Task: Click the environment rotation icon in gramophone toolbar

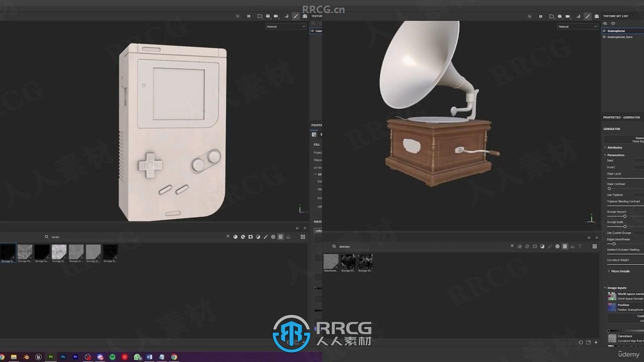Action: (578, 16)
